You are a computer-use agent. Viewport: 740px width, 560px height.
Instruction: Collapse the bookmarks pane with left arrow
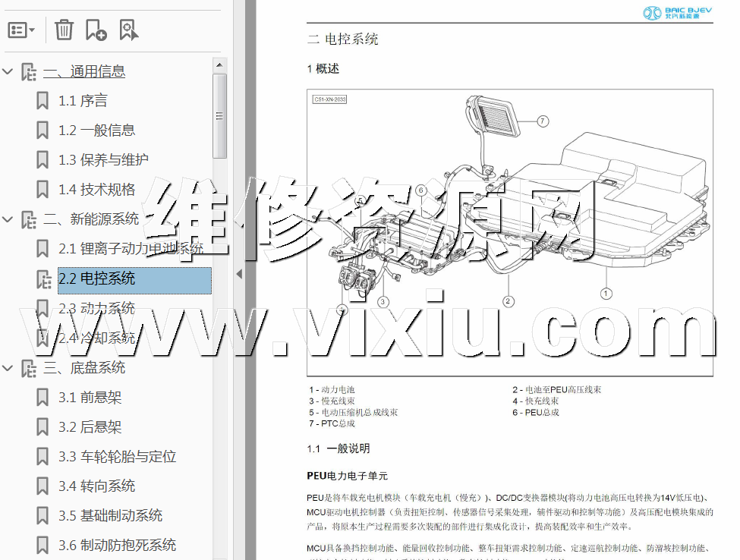[x=239, y=274]
